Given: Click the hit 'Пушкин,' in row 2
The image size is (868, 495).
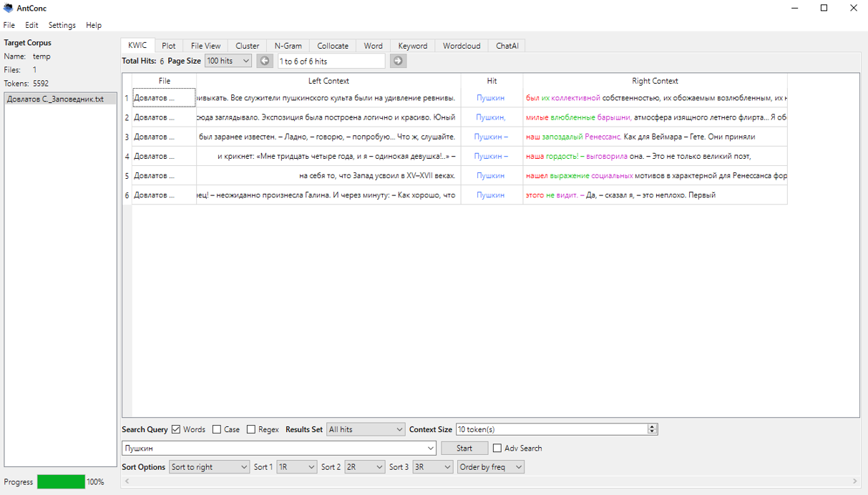Looking at the screenshot, I should point(491,117).
